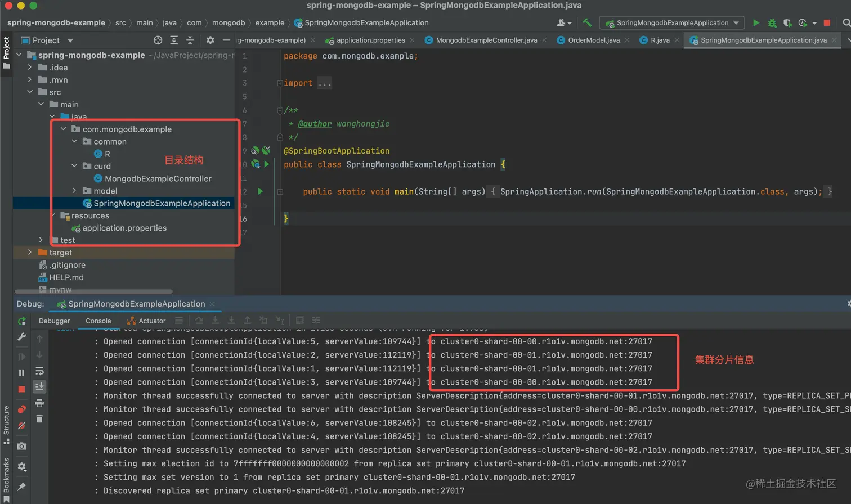This screenshot has width=851, height=504.
Task: Open Evaluate Expression with the calculator icon
Action: pyautogui.click(x=300, y=321)
